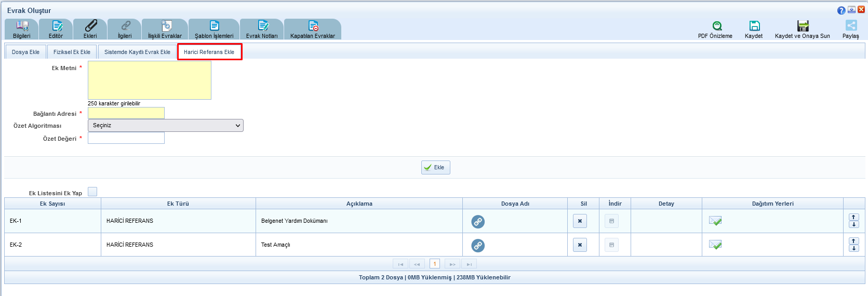Expand the Özet Algoritması dropdown
This screenshot has height=296, width=868.
coord(165,126)
